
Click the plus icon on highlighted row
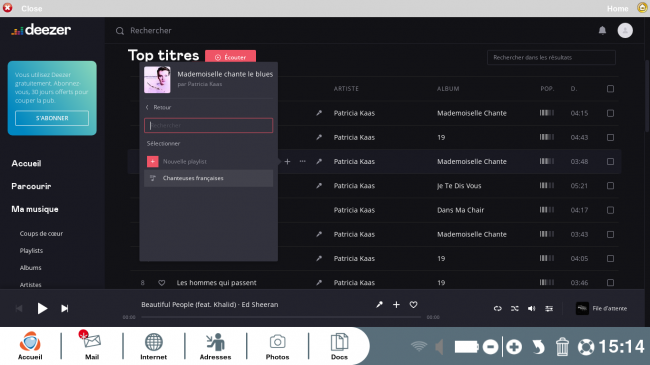coord(287,161)
